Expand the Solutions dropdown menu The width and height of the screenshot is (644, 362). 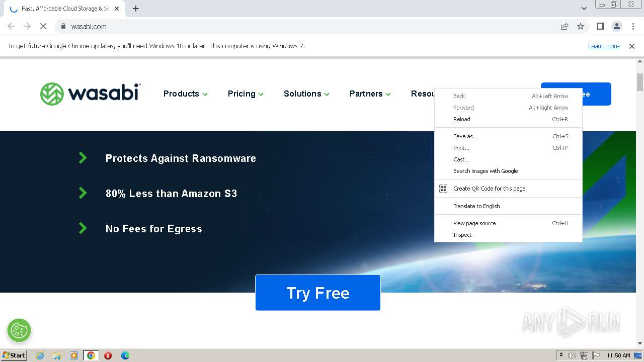(x=306, y=94)
